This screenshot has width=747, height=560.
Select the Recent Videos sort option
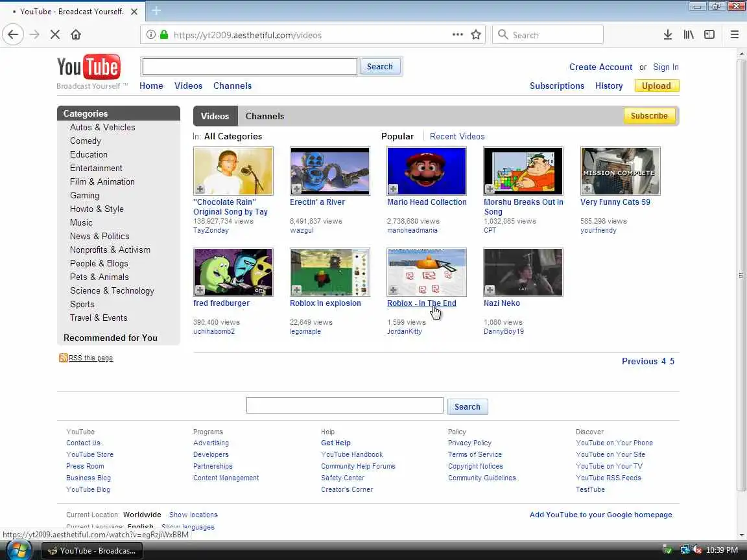[457, 136]
